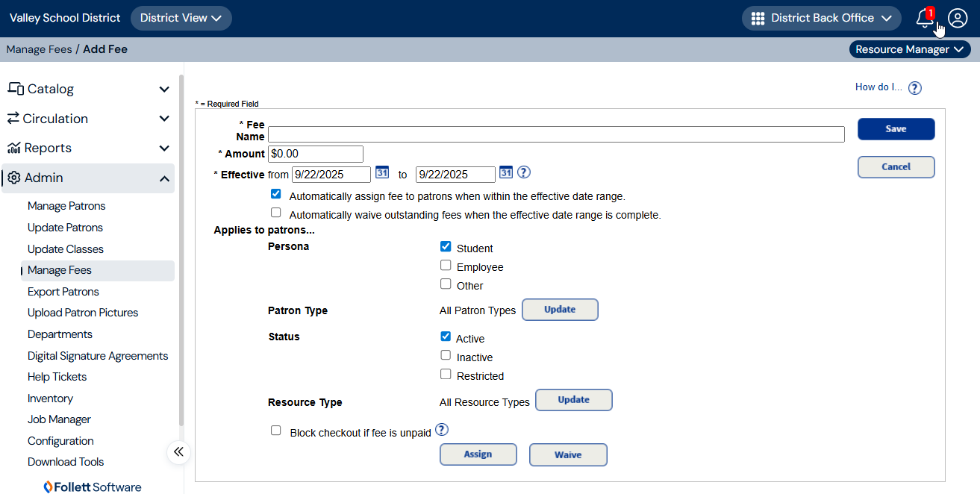The image size is (980, 494).
Task: Open the District View dropdown
Action: (x=181, y=18)
